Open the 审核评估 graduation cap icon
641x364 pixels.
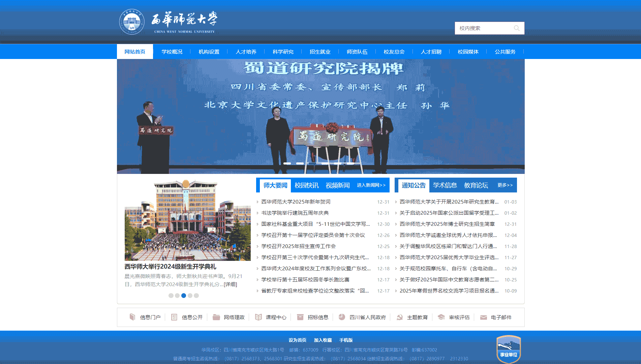click(x=441, y=317)
